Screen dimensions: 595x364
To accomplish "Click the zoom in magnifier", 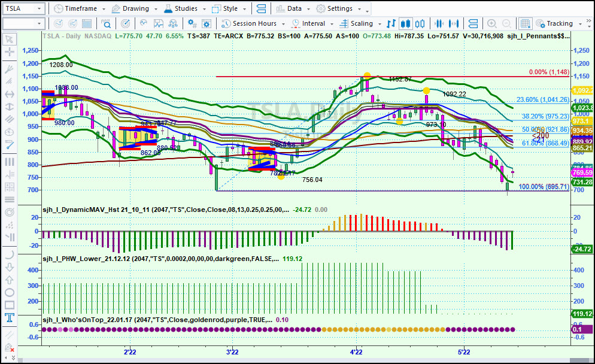I will tap(492, 23).
